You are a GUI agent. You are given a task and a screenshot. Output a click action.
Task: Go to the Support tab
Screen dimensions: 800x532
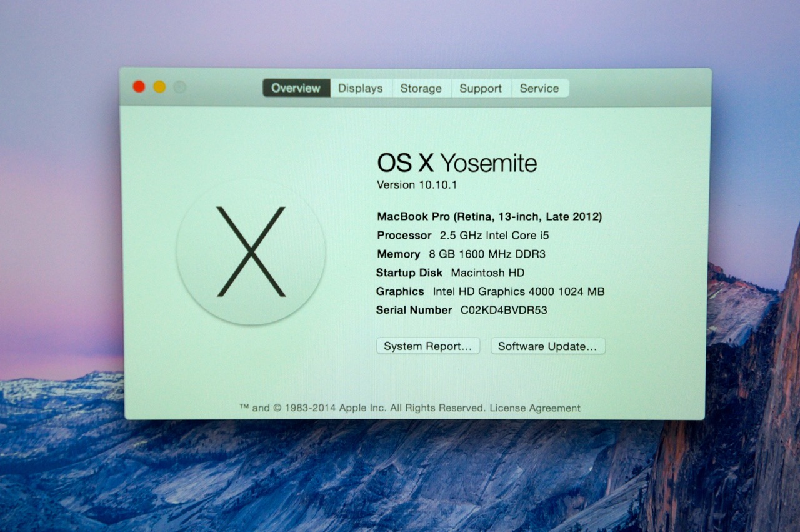[x=480, y=88]
